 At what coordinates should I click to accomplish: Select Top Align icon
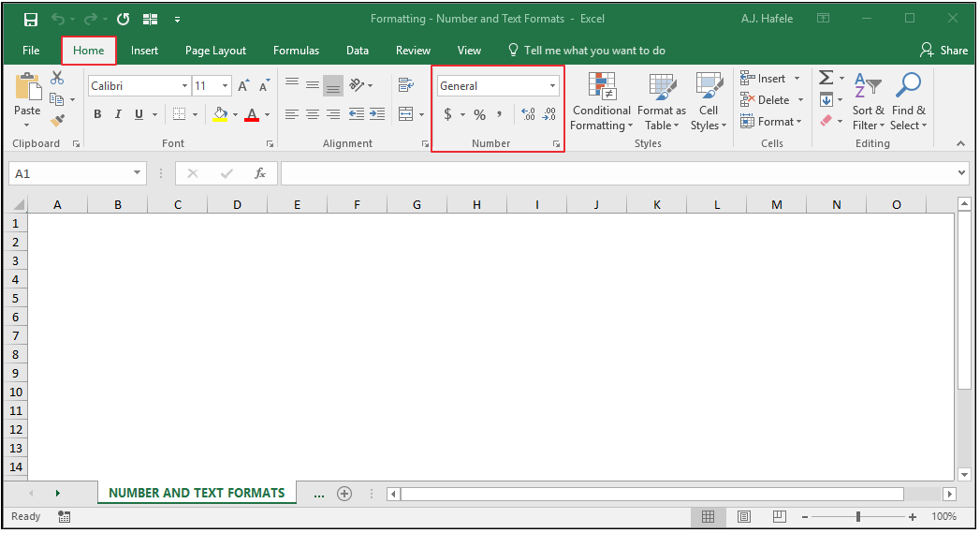click(292, 81)
